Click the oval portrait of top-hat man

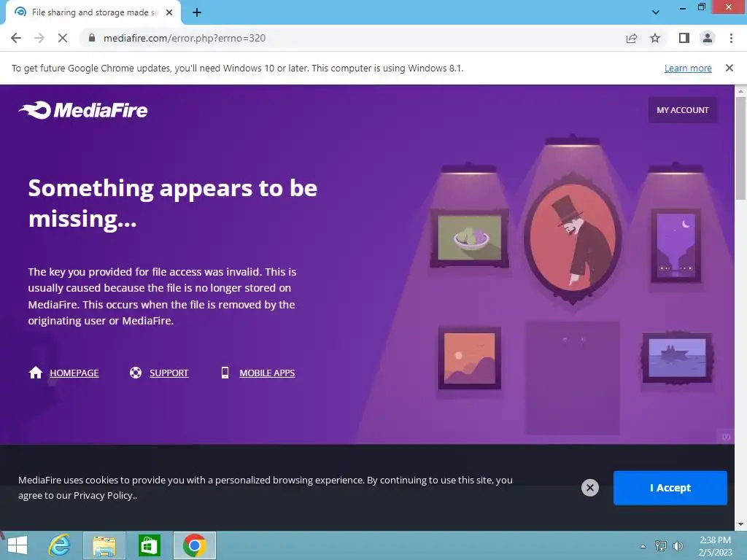tap(573, 238)
